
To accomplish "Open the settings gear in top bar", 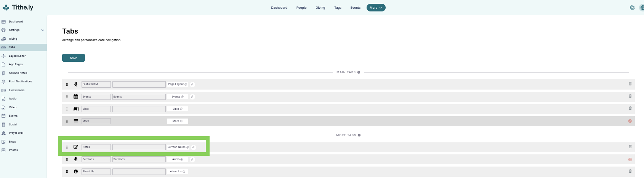I will (x=632, y=8).
